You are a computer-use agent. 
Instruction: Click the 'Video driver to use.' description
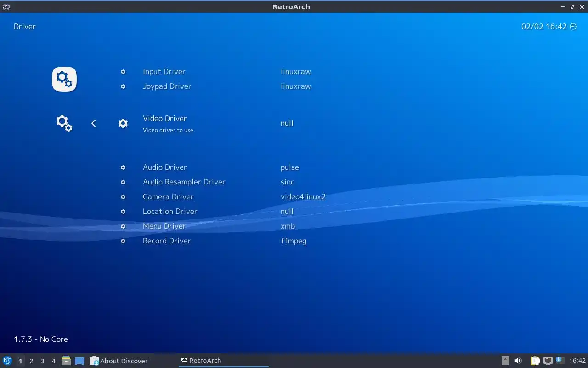pyautogui.click(x=169, y=130)
